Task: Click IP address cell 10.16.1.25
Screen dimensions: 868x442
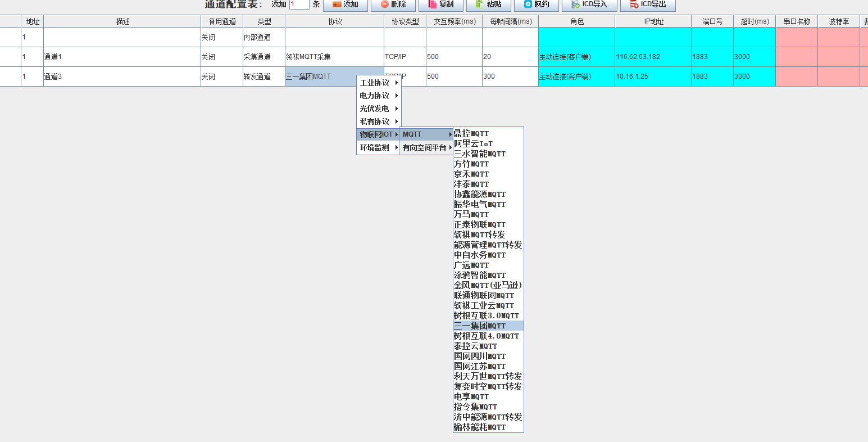Action: 653,76
